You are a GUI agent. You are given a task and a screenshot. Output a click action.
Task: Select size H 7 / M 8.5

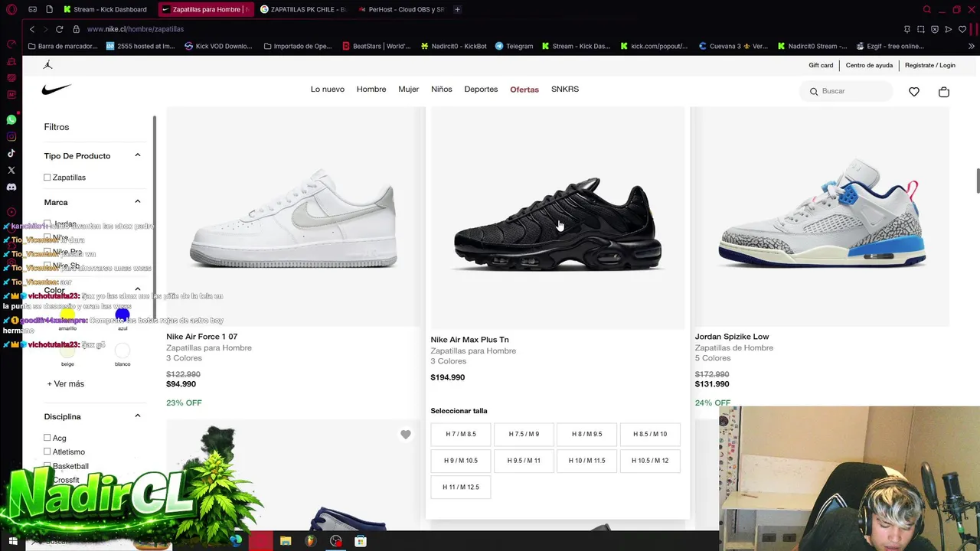click(x=461, y=434)
